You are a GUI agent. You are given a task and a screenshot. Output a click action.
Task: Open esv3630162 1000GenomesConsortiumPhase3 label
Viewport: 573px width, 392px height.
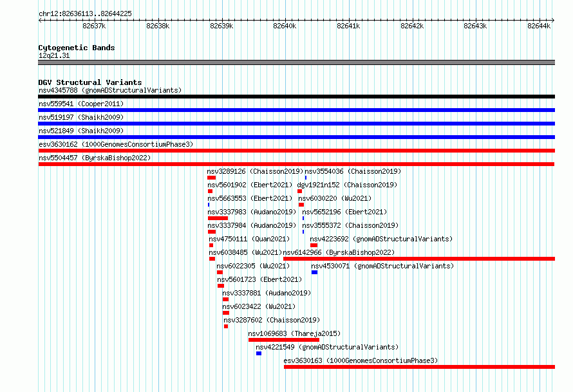pyautogui.click(x=116, y=144)
